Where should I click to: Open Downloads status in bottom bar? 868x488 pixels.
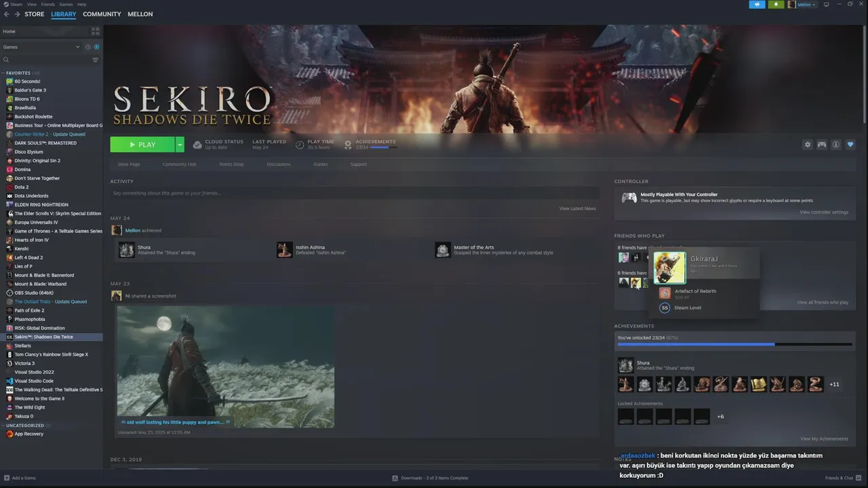[430, 478]
